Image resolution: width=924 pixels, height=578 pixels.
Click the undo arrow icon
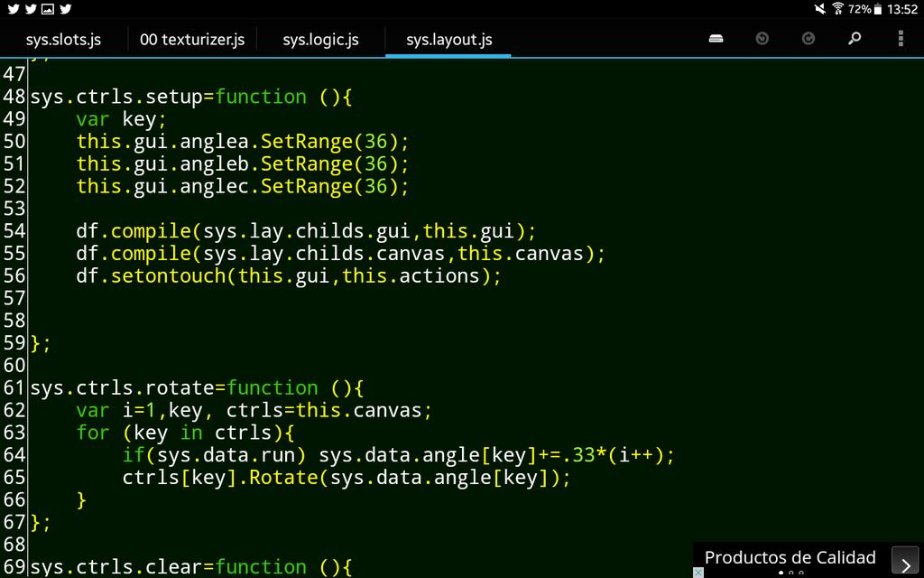click(762, 39)
